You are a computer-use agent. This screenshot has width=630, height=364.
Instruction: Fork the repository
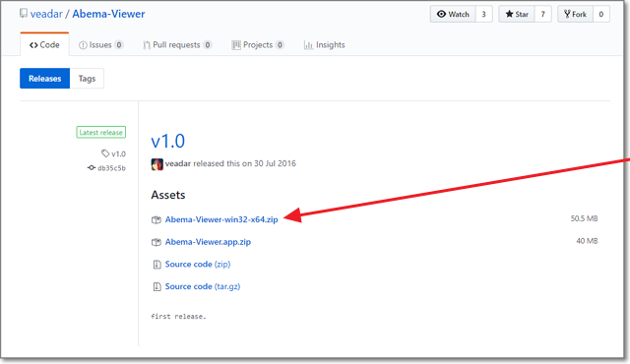coord(575,14)
